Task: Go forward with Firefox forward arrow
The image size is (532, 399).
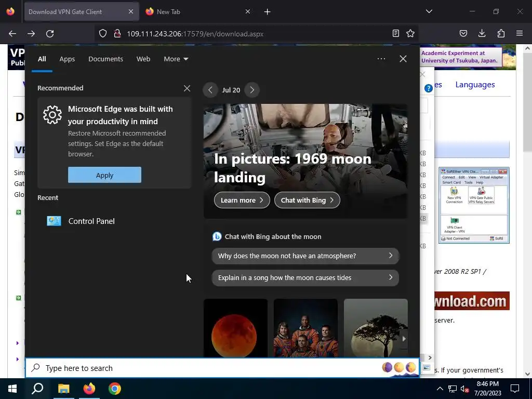Action: point(31,34)
